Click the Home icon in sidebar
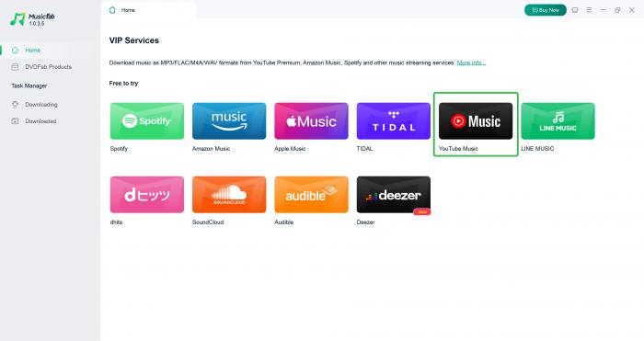The image size is (644, 341). click(x=16, y=50)
